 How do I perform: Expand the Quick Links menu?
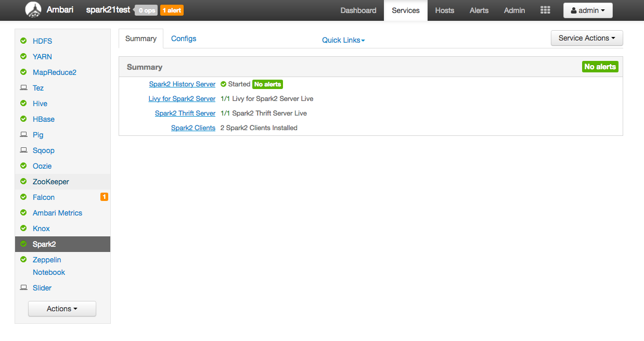click(x=343, y=40)
